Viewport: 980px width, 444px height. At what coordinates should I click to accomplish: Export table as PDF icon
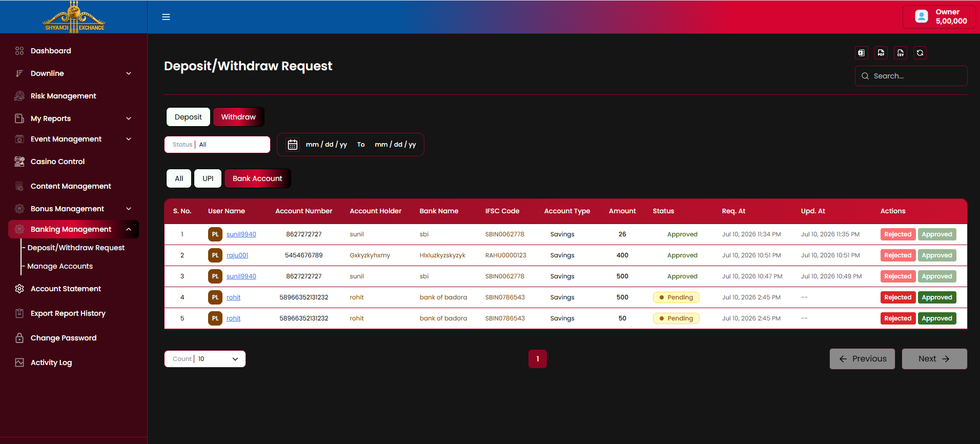881,53
